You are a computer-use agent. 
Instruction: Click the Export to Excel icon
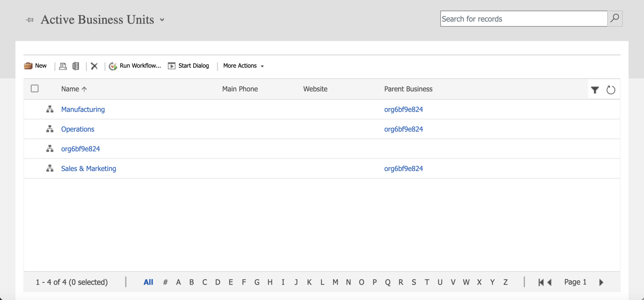click(76, 66)
